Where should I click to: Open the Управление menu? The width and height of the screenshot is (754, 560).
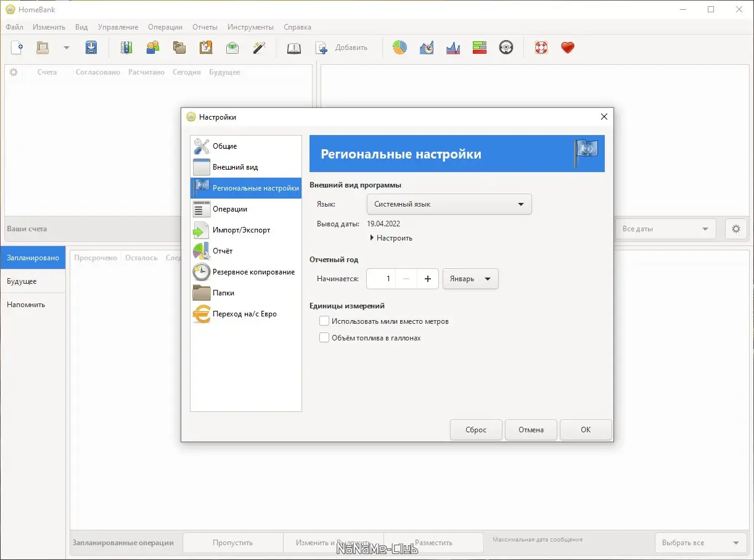[118, 27]
